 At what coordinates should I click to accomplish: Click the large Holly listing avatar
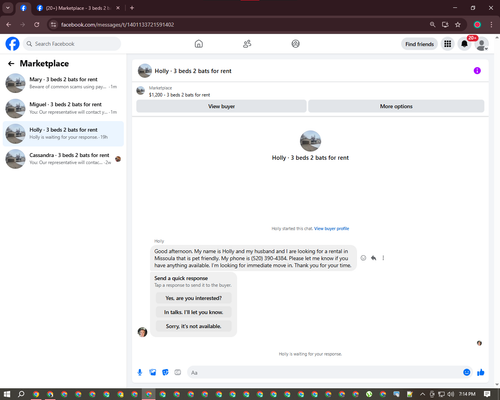point(310,141)
